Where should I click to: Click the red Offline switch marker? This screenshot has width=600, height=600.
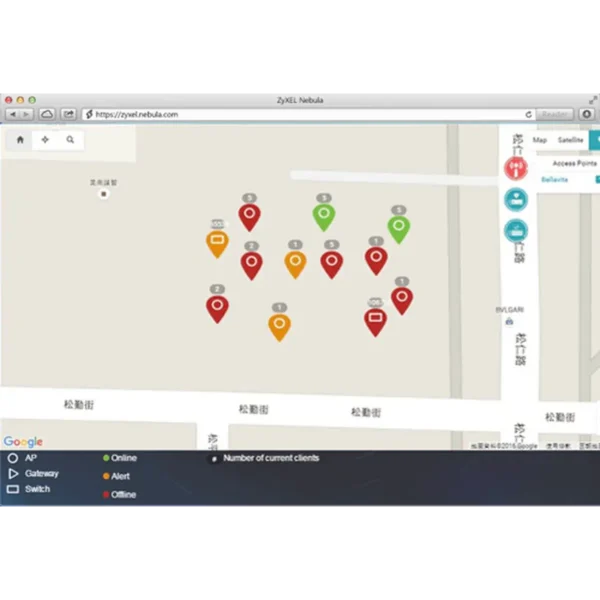[375, 321]
